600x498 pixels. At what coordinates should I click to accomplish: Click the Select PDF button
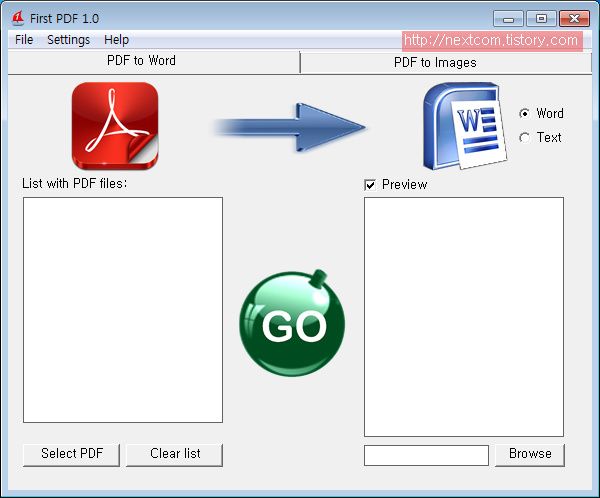pyautogui.click(x=72, y=454)
